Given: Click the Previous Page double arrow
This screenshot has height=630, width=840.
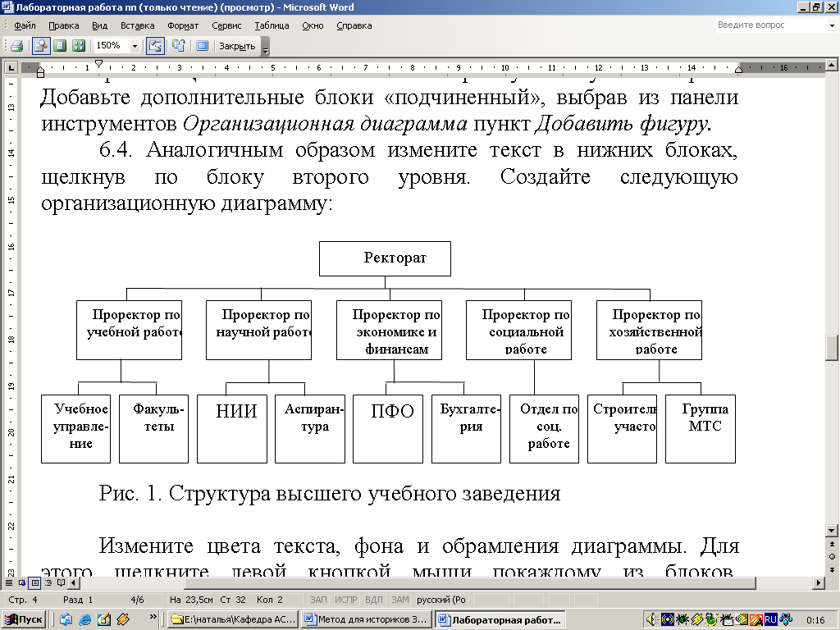Looking at the screenshot, I should click(x=832, y=545).
